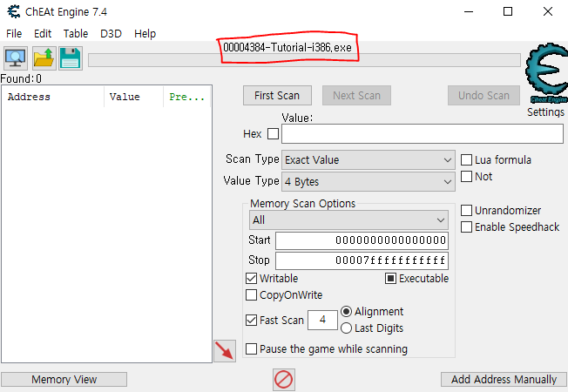The image size is (568, 392).
Task: Open the D3D menu
Action: point(111,34)
